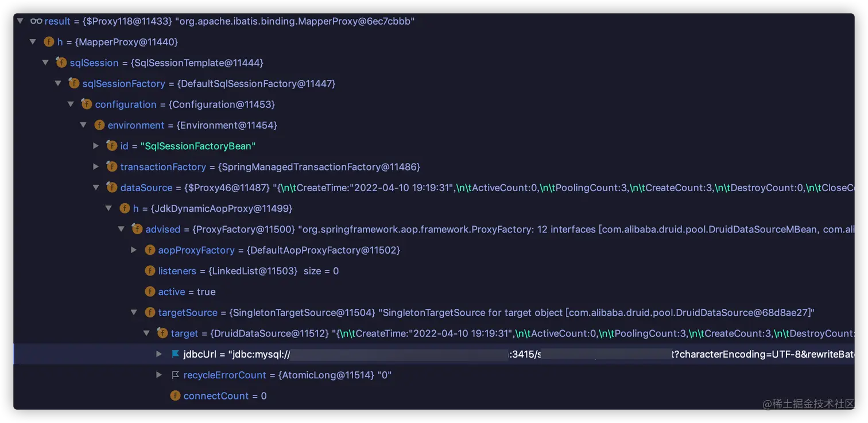Image resolution: width=868 pixels, height=423 pixels.
Task: Click the field icon beside listeners
Action: click(x=150, y=271)
